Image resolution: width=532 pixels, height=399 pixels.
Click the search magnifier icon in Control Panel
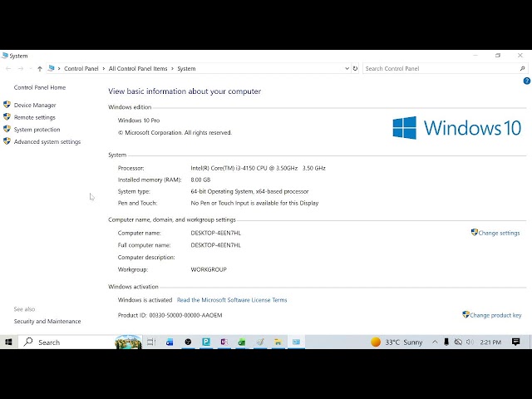point(523,68)
